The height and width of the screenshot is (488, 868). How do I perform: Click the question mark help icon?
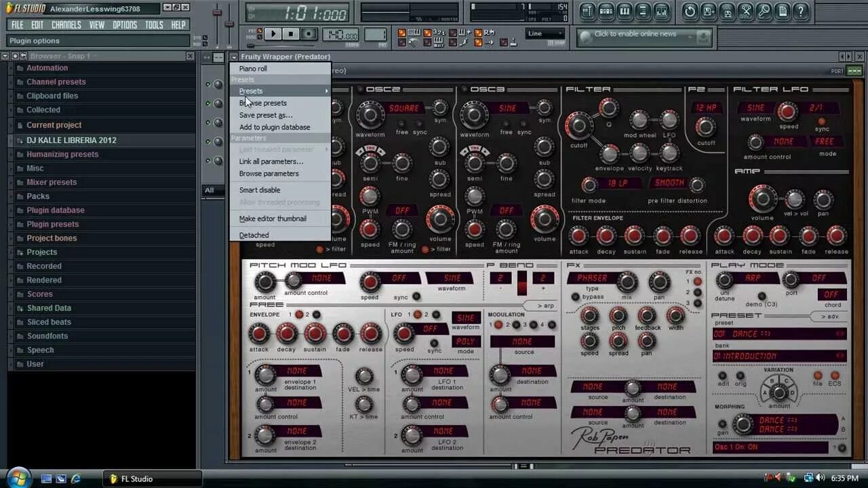(x=801, y=11)
